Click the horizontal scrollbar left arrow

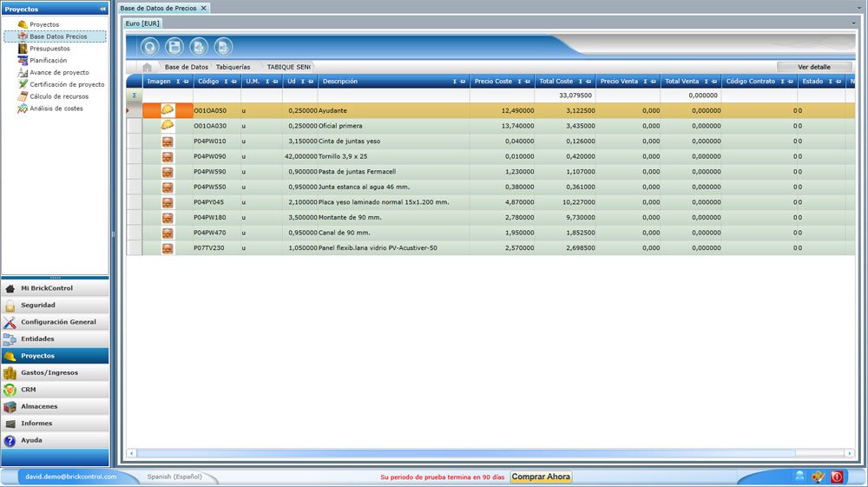click(x=131, y=453)
